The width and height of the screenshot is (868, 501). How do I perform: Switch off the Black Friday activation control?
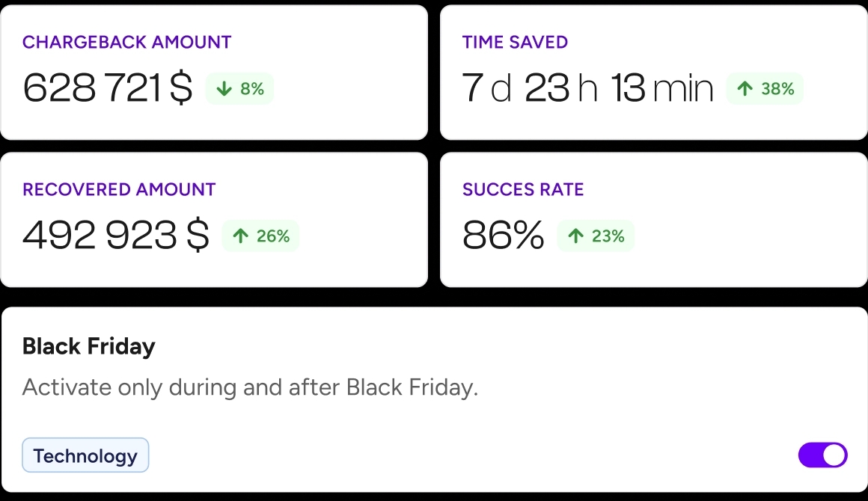pos(822,455)
